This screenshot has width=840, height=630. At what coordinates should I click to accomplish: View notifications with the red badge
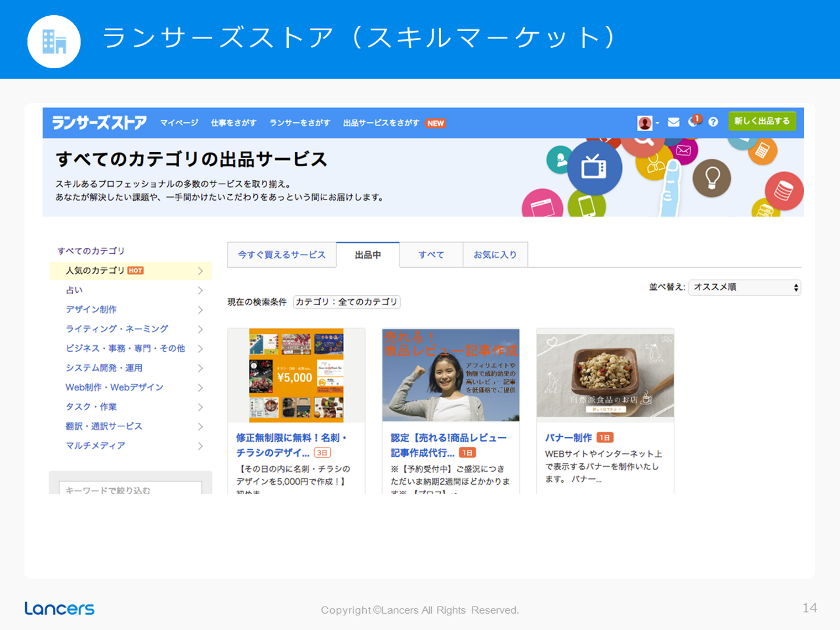tap(694, 121)
